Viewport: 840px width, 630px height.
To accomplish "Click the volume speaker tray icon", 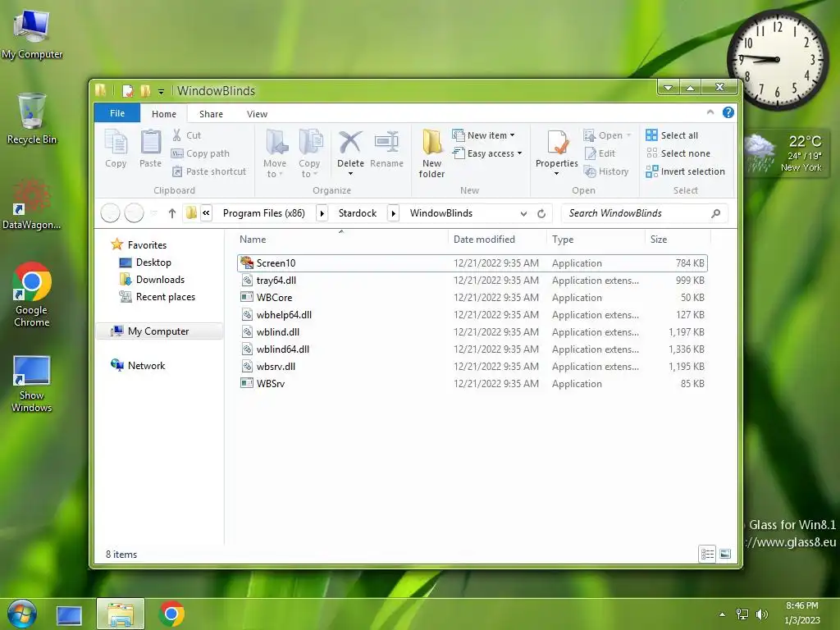I will 761,614.
